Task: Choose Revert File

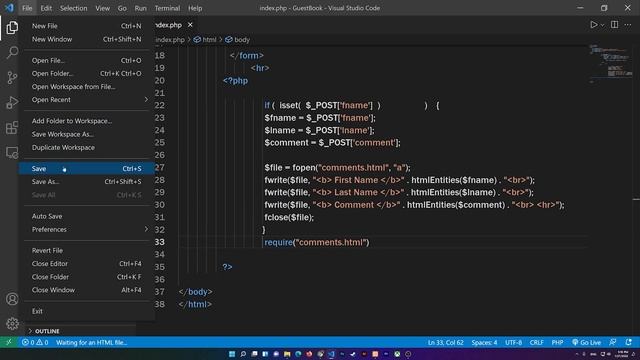Action: (x=87, y=251)
